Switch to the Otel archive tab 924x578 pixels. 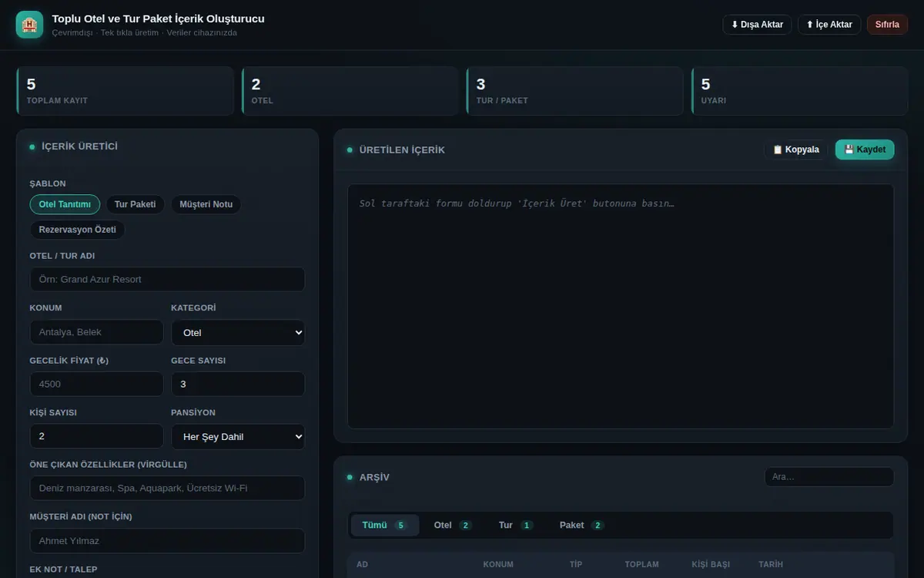point(453,525)
